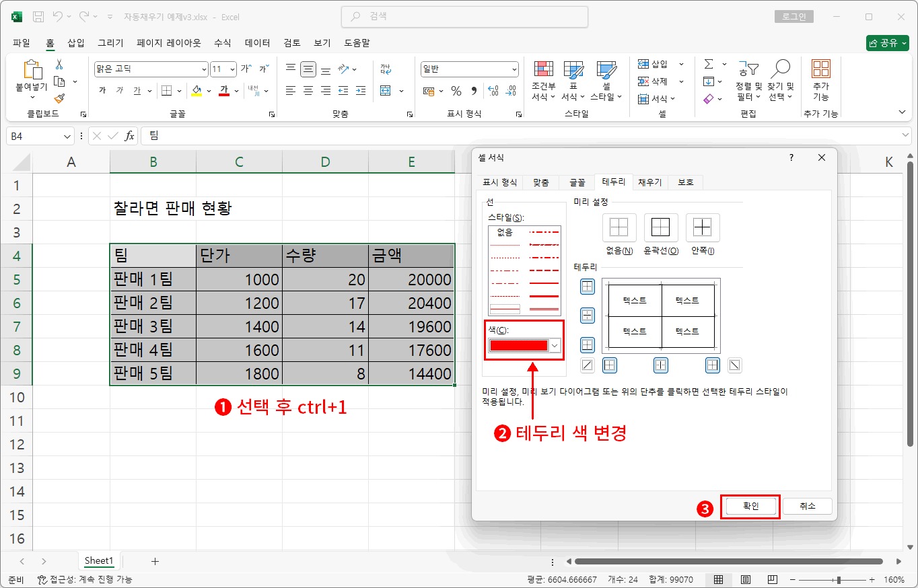Switch to the 표시 형식 dialog tab
Screen dimensions: 918x588
pos(500,182)
